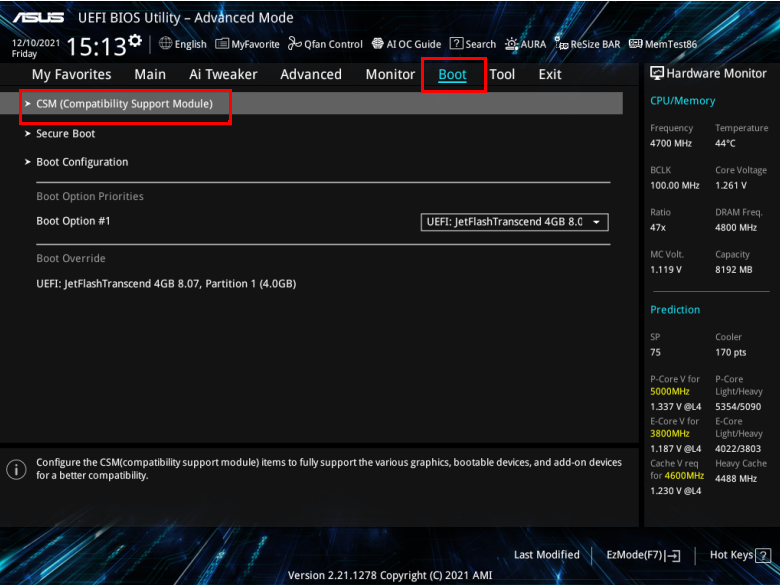Screen dimensions: 780x585
Task: Click the 8192 MB capacity value
Action: coord(734,270)
